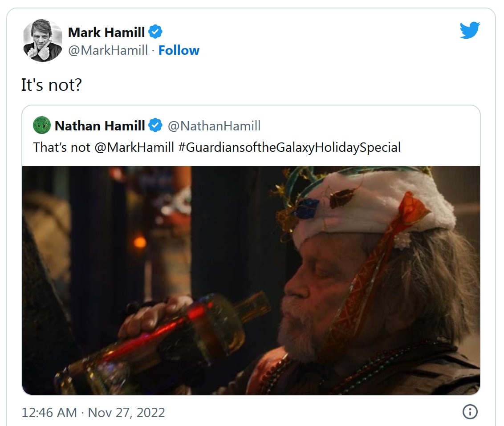Click the Twitter bird logo
504x426 pixels.
(470, 30)
